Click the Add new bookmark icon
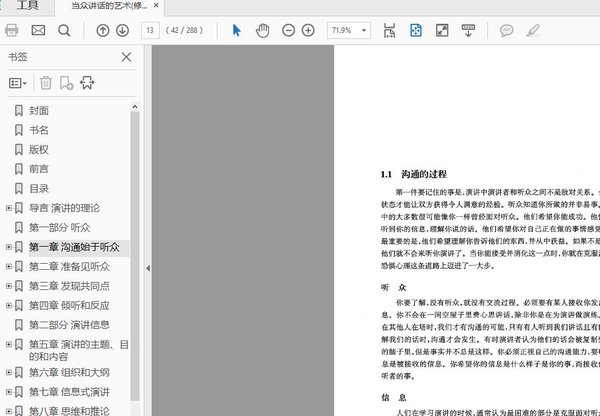The image size is (600, 416). coord(66,83)
